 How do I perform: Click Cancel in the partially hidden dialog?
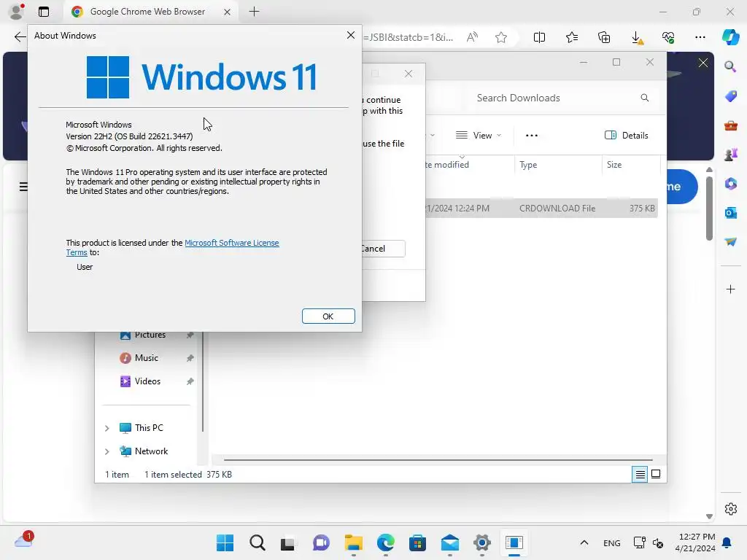click(x=383, y=249)
